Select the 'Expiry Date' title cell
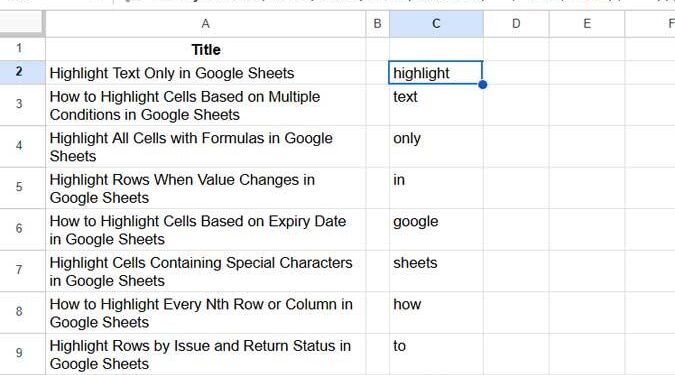 [205, 229]
